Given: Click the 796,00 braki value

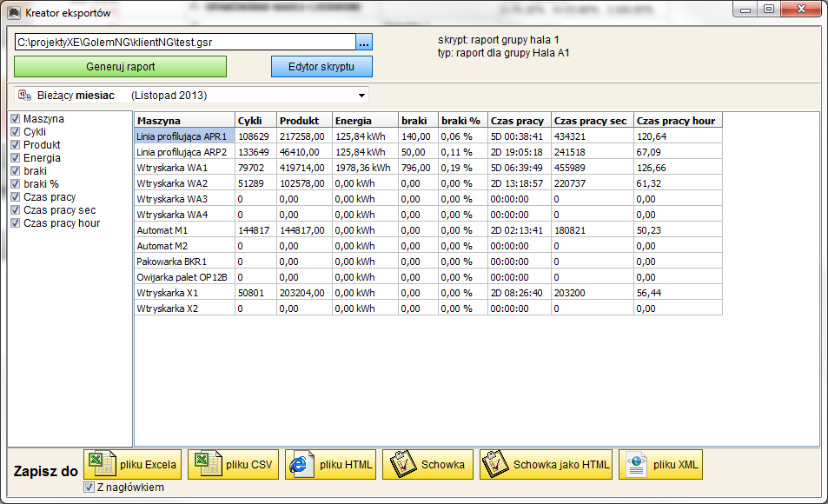Looking at the screenshot, I should pos(418,168).
